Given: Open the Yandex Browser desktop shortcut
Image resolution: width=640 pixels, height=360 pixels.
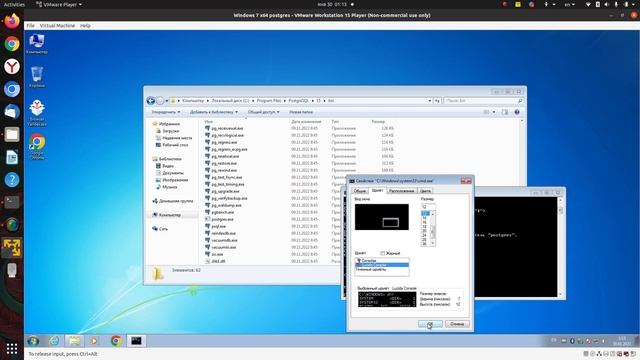Looking at the screenshot, I should [37, 113].
